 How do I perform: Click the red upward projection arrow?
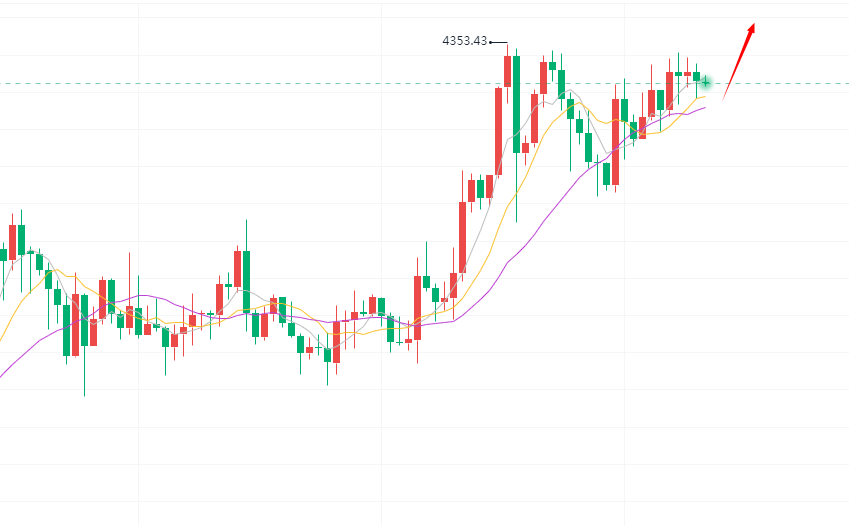(738, 61)
